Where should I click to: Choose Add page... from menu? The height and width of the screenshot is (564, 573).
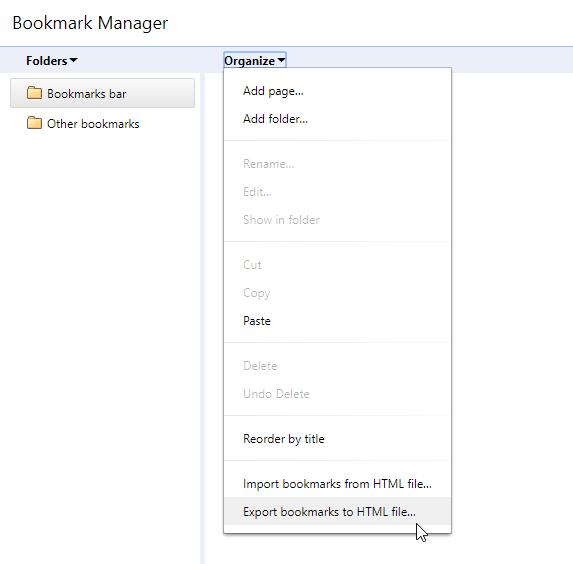[x=337, y=91]
